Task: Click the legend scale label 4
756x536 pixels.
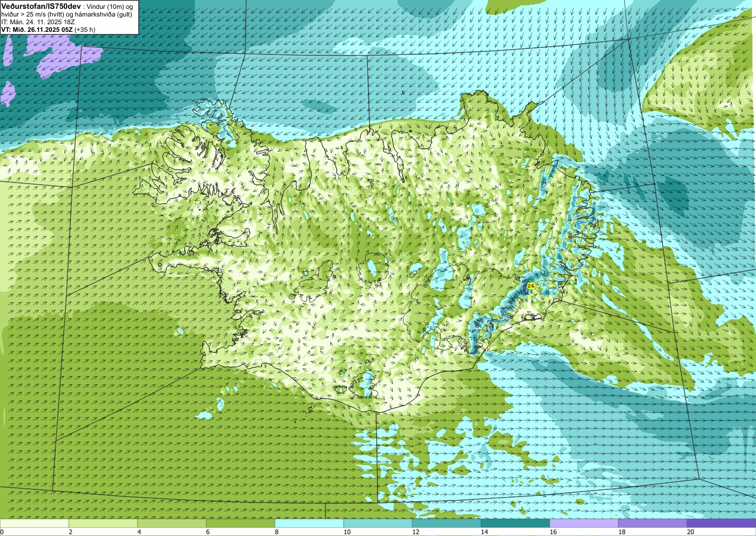Action: coord(139,532)
